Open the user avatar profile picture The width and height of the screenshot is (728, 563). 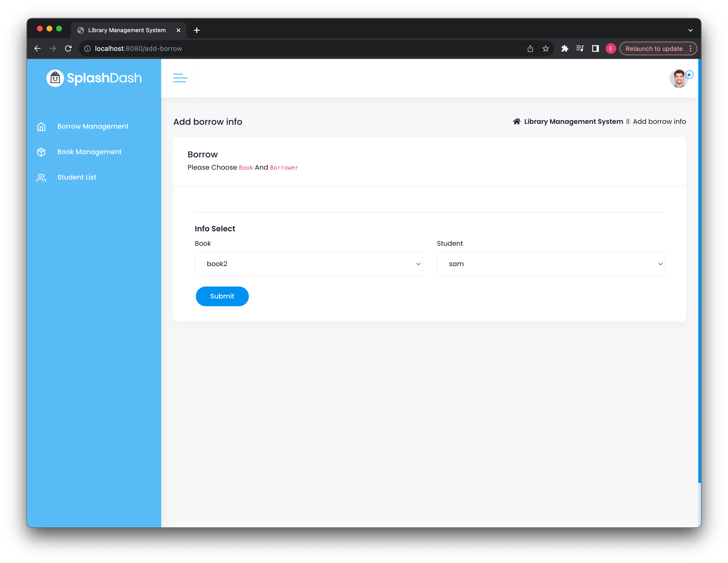point(679,79)
